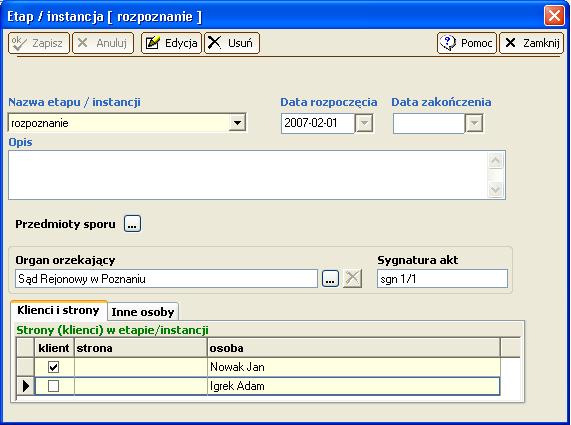
Task: Click the Anuluj cancel button
Action: point(103,43)
